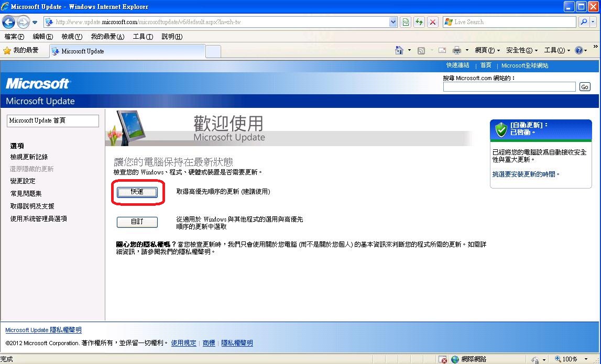Click the 完成 status bar text
This screenshot has height=364, width=601.
pos(7,359)
